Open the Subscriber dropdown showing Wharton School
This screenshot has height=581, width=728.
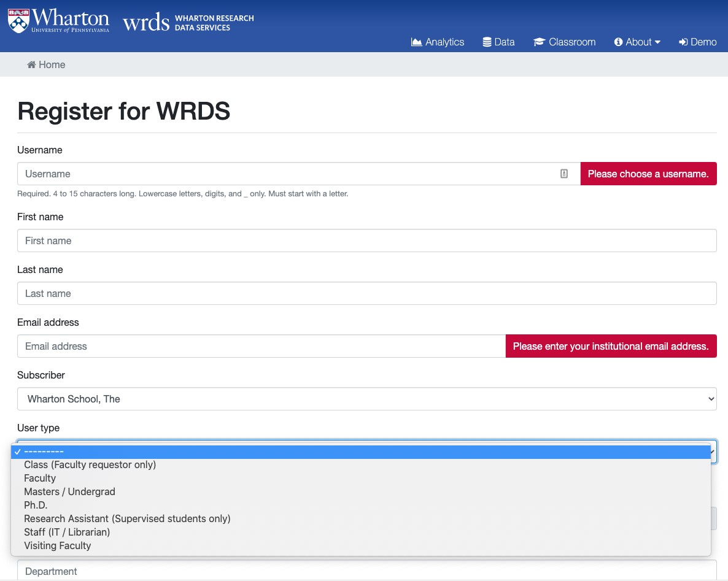pyautogui.click(x=367, y=399)
